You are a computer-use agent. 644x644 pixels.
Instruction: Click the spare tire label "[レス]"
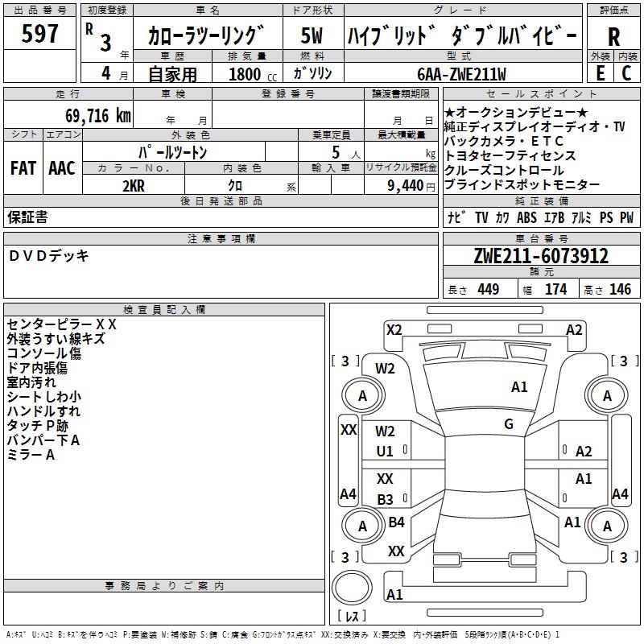[x=352, y=615]
